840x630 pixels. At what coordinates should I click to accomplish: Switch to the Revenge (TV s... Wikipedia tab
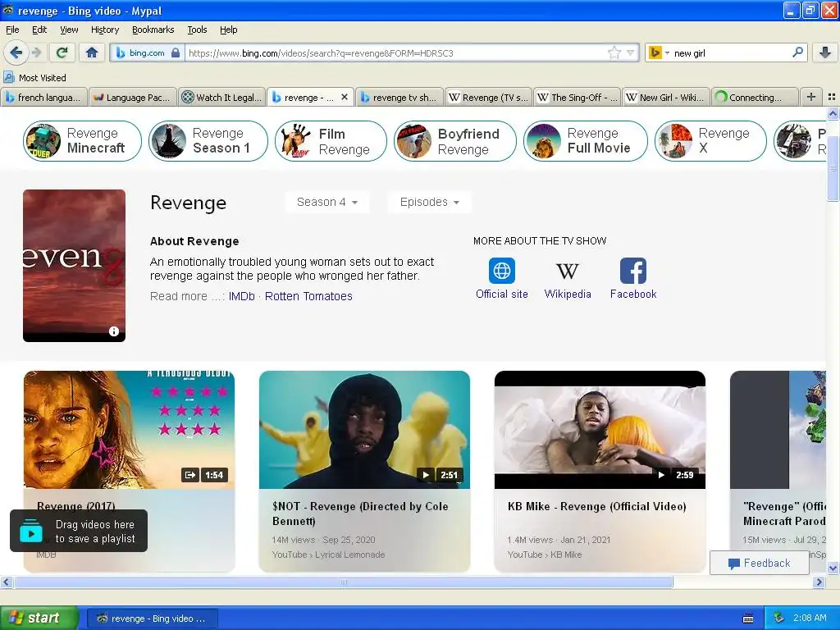coord(488,97)
